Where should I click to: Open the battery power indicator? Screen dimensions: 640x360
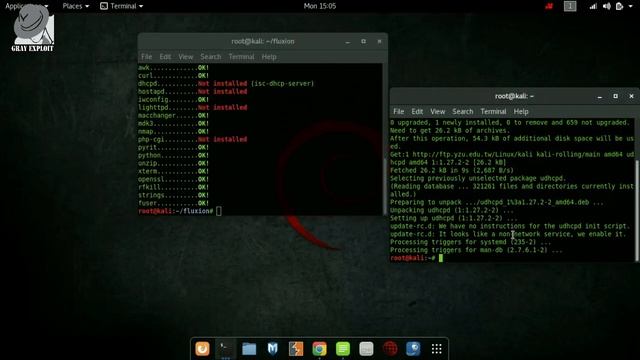(620, 6)
